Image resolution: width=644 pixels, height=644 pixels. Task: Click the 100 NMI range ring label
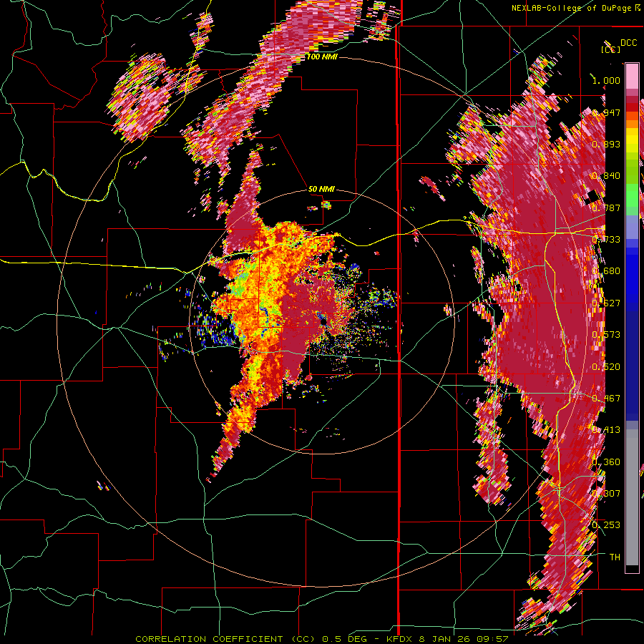tap(322, 57)
